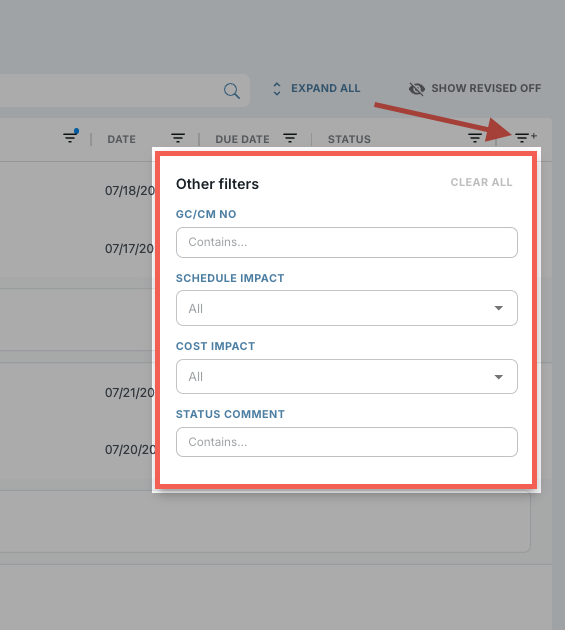Focus the GC/CM NO contains field
This screenshot has height=630, width=565.
347,242
